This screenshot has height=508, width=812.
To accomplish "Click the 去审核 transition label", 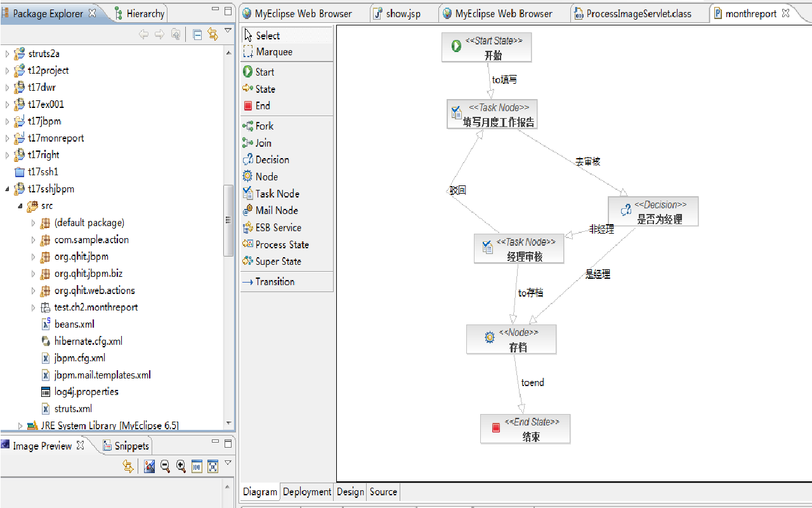I will (x=588, y=162).
